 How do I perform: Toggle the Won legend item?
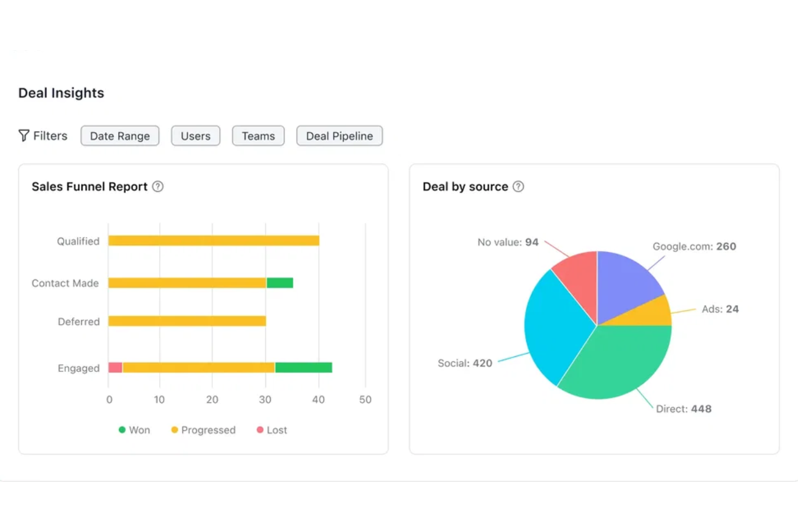click(134, 430)
